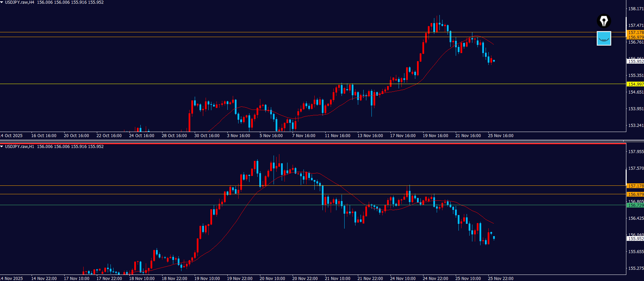Open the H4 chart dropdown triangle
The height and width of the screenshot is (281, 644).
point(2,2)
